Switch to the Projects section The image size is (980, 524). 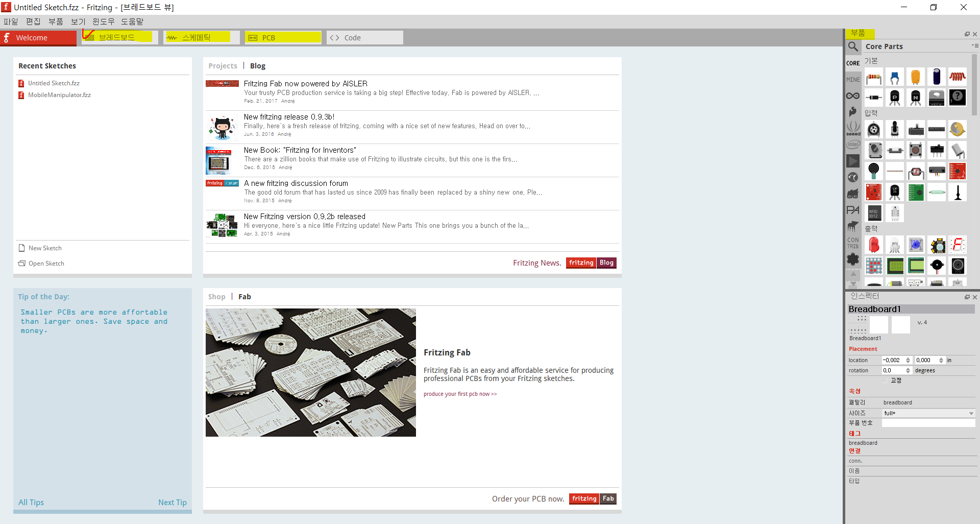(x=223, y=66)
